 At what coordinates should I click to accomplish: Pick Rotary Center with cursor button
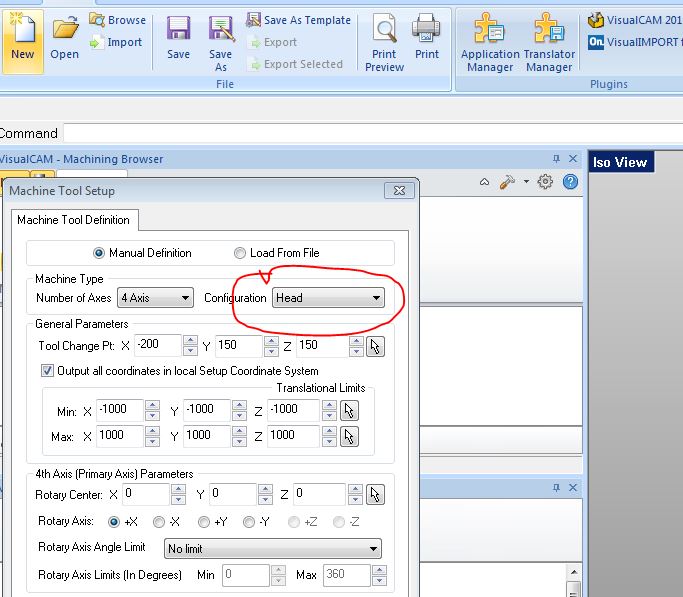[375, 495]
